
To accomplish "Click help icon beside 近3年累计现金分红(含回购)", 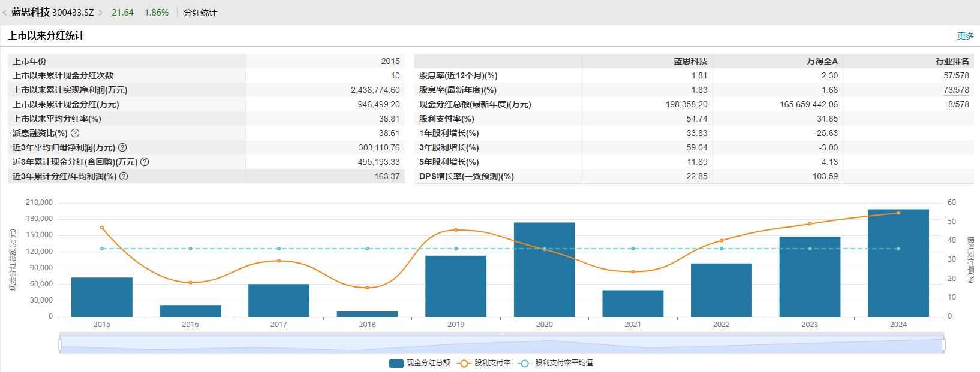I will (x=145, y=162).
